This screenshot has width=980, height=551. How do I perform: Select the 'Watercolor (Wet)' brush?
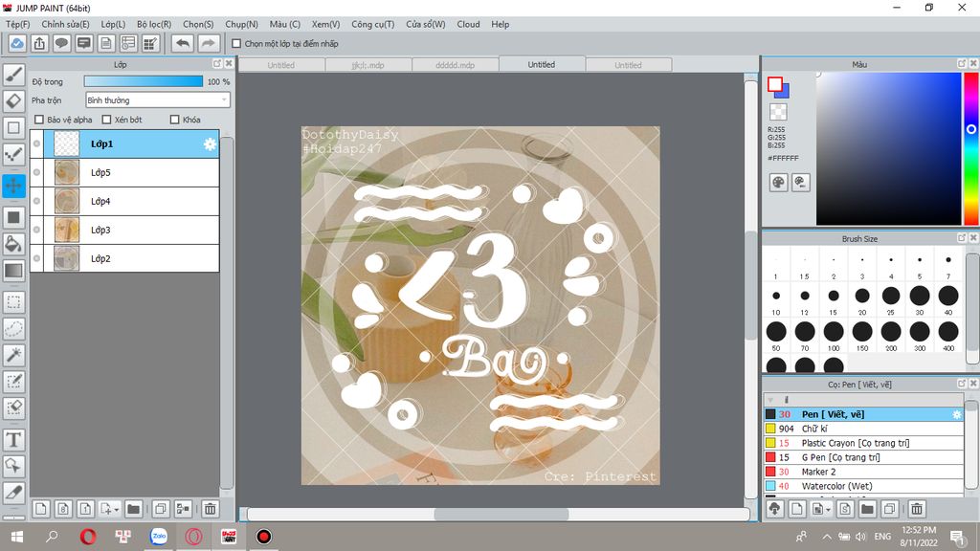point(863,486)
